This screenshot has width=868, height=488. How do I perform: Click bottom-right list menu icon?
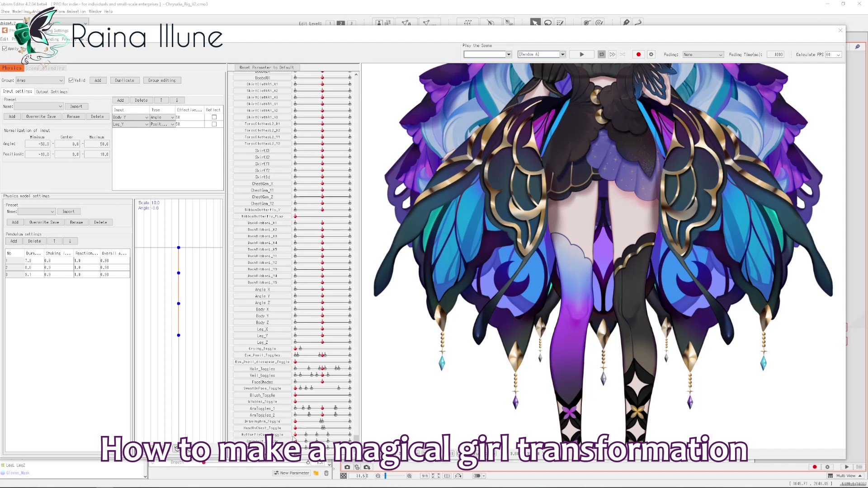[x=859, y=467]
